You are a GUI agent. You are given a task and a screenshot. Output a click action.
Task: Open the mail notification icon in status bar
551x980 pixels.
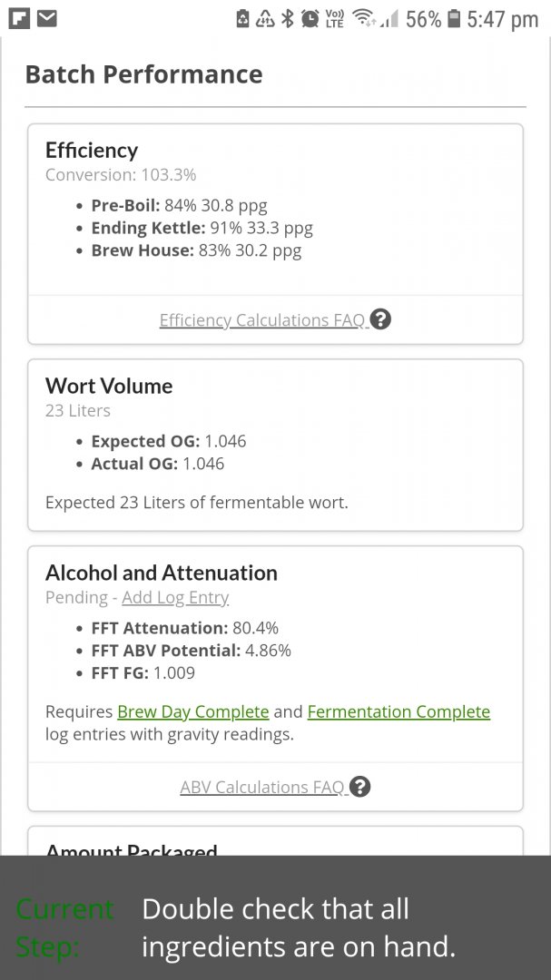click(47, 19)
